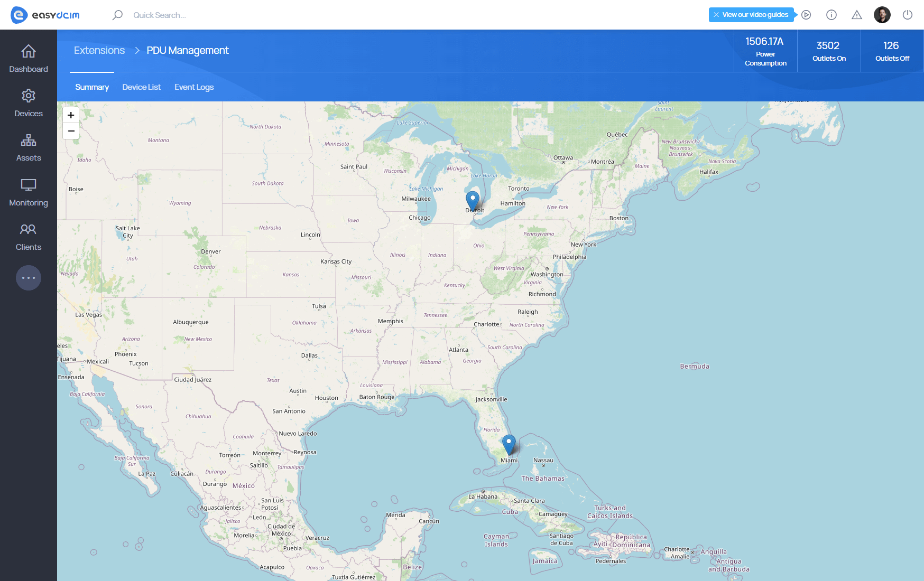Click the power logout icon
The image size is (924, 581).
point(908,15)
